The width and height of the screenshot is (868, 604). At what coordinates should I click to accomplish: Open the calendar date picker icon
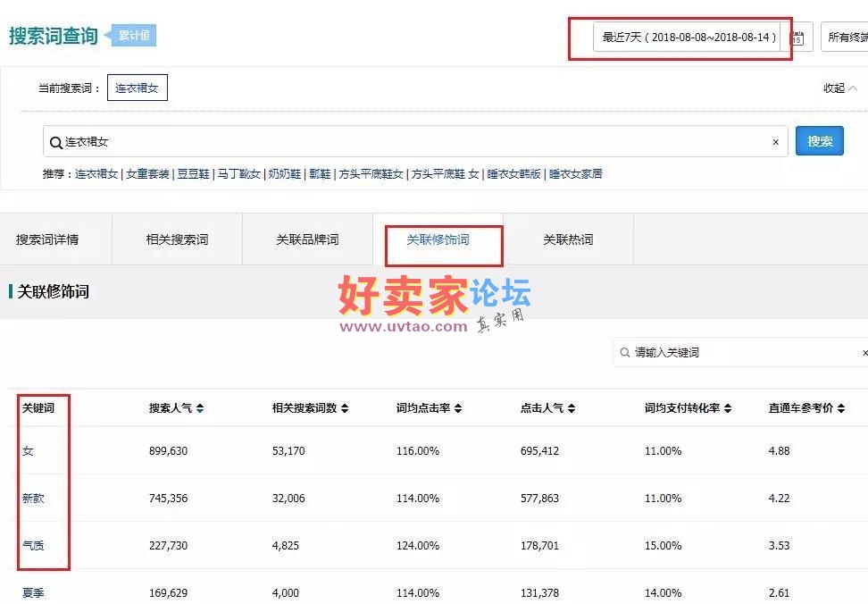point(798,38)
